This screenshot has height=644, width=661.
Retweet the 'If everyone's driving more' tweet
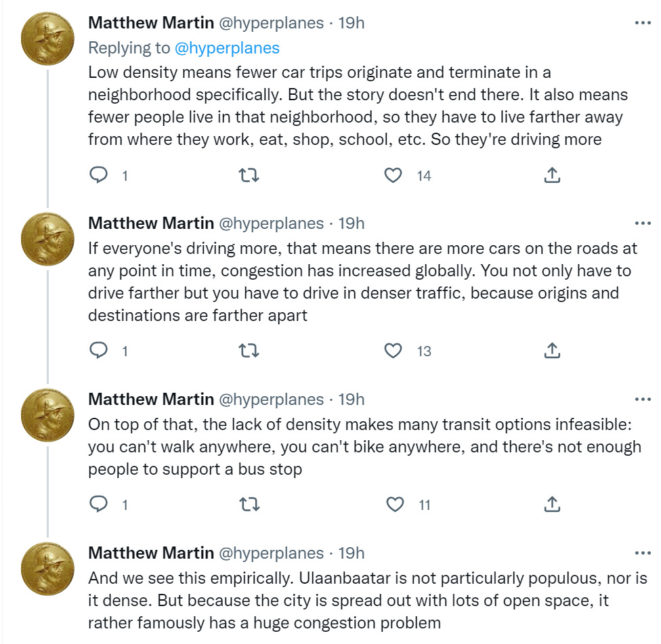[x=250, y=351]
